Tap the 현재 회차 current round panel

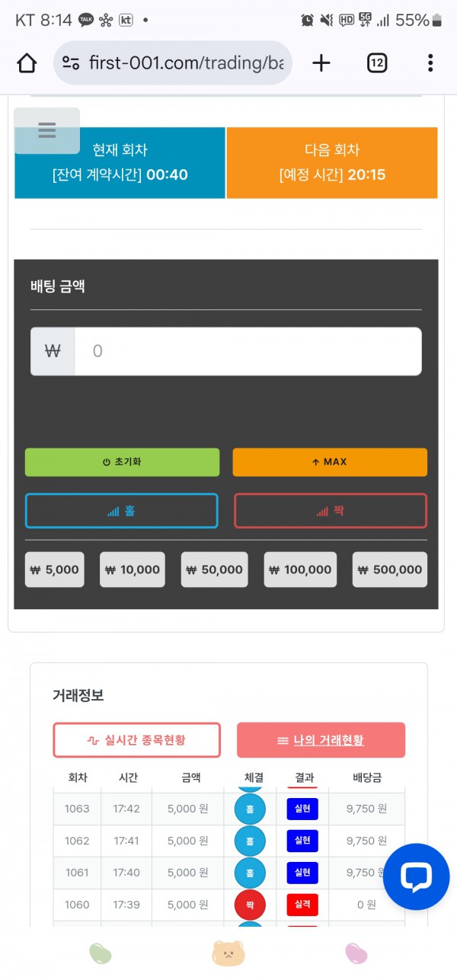[120, 163]
